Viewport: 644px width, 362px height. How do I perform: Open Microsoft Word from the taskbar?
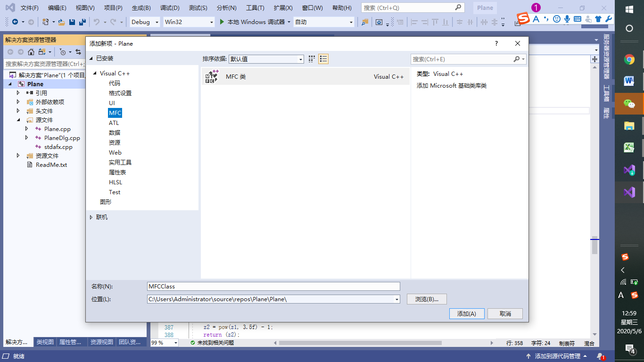[629, 82]
